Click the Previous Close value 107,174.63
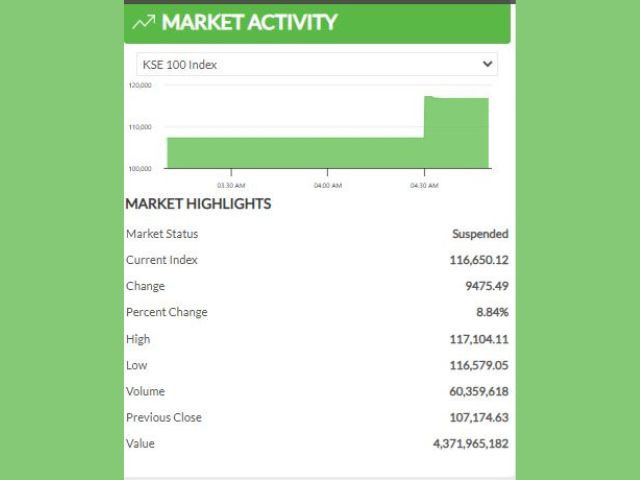This screenshot has width=640, height=480. click(x=479, y=417)
